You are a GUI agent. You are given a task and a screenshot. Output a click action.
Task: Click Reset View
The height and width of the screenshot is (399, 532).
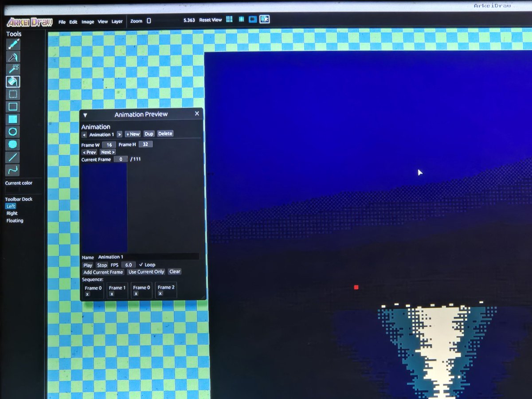coord(211,20)
